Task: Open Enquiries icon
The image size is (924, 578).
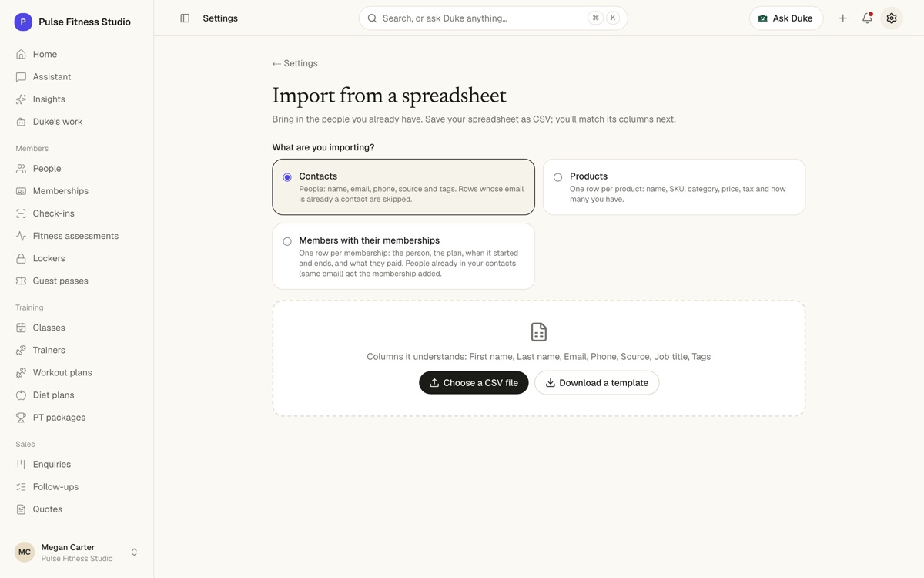Action: [x=21, y=465]
